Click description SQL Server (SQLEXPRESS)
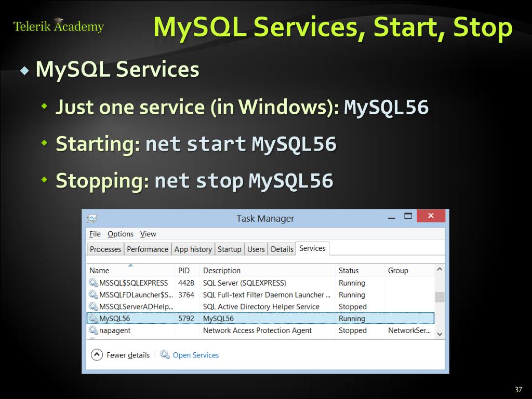Viewport: 532px width, 399px height. pos(245,283)
